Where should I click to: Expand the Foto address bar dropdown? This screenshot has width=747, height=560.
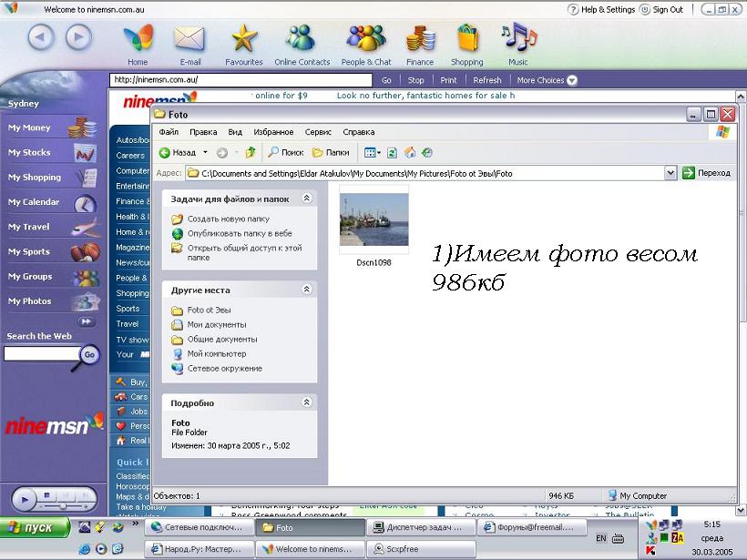[670, 173]
